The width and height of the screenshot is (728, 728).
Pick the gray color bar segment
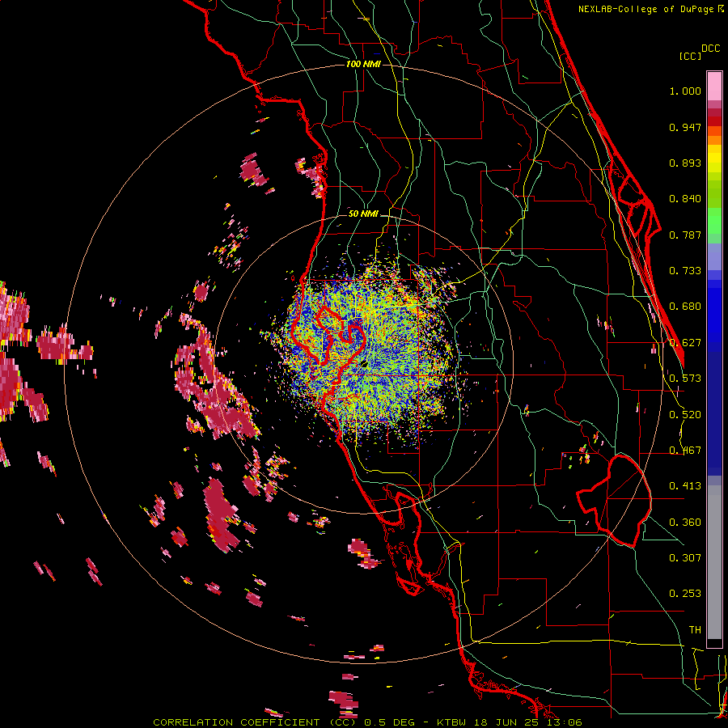click(x=714, y=562)
